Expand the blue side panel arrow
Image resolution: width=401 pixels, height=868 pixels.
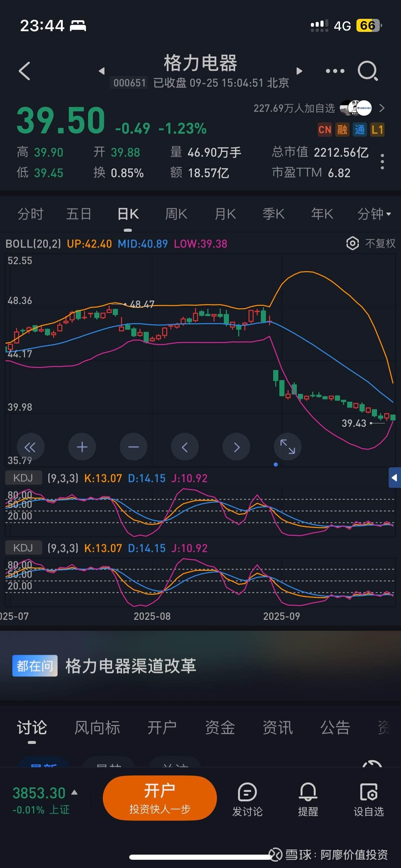[x=394, y=478]
